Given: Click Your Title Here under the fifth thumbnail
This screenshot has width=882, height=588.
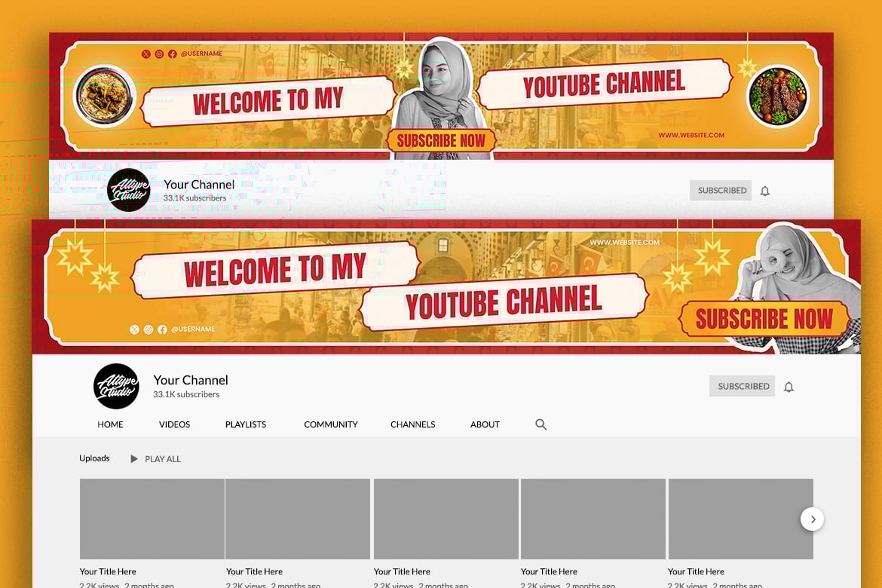Looking at the screenshot, I should [x=696, y=571].
